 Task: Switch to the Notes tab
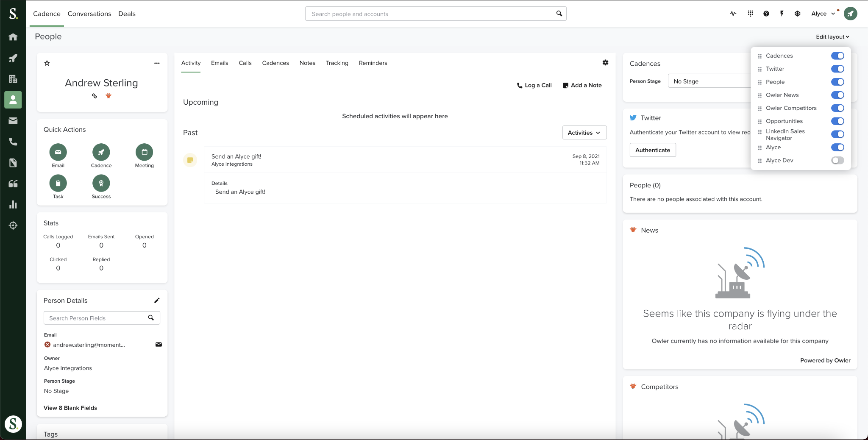tap(307, 63)
